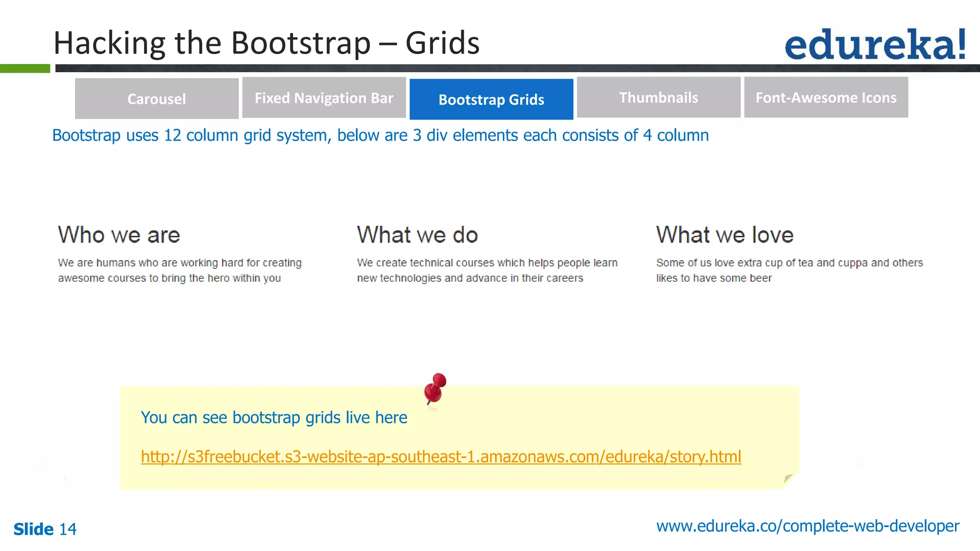This screenshot has width=980, height=551.
Task: Visit the edureka.co complete-web-developer link
Action: coord(808,526)
